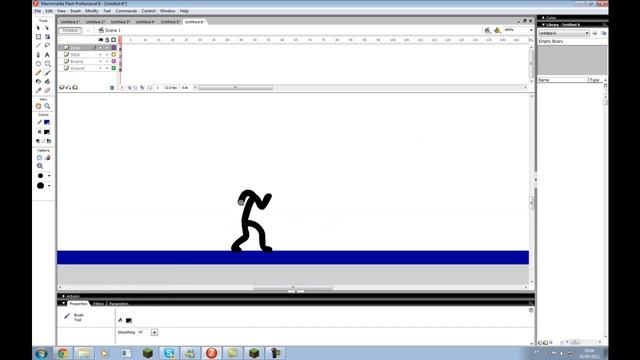Select the Gradient Transform tool

point(47,37)
